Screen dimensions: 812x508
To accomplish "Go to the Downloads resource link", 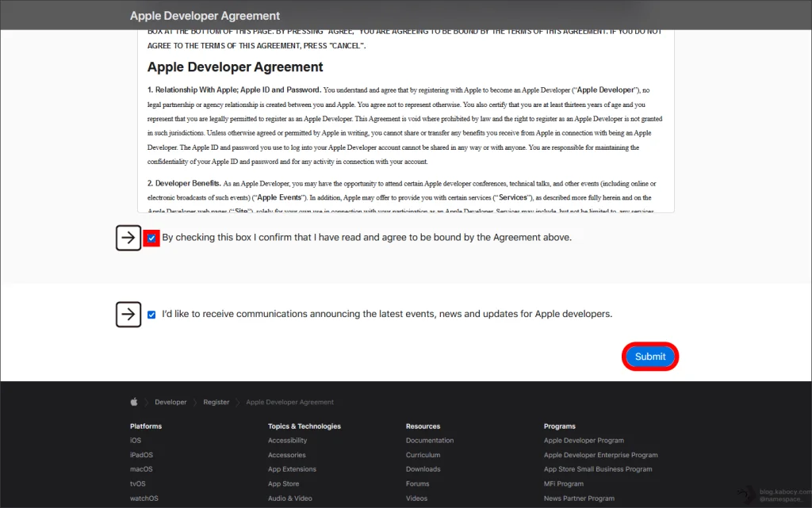I will pyautogui.click(x=424, y=469).
